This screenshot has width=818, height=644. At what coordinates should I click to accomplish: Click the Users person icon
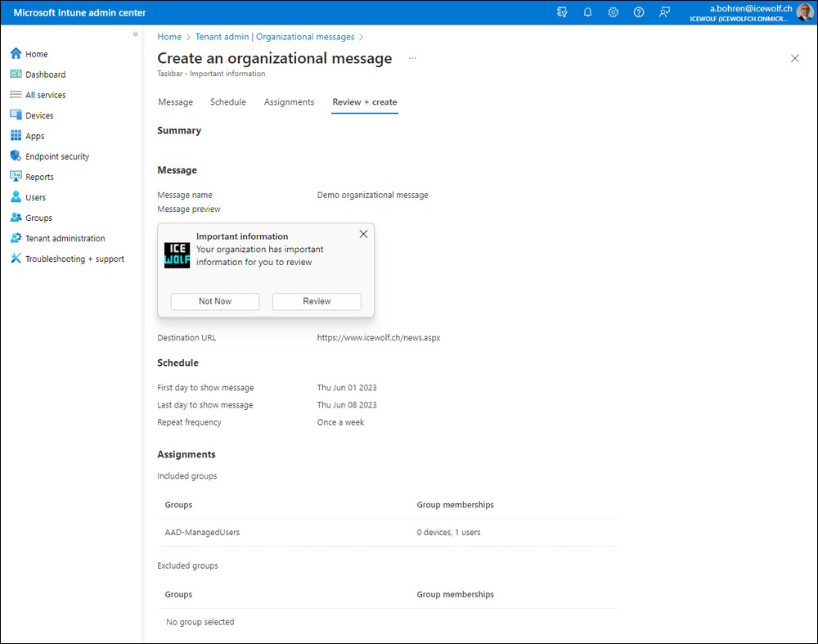coord(16,196)
